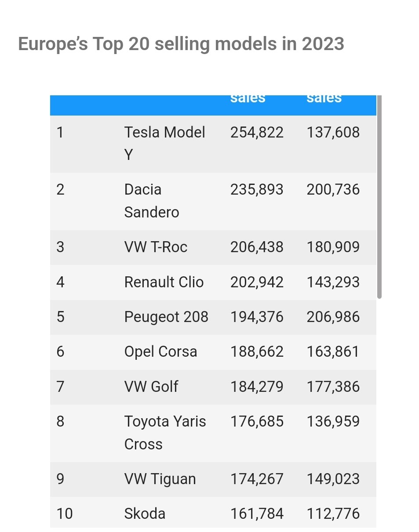Select the Tesla Model Y cell

(164, 143)
